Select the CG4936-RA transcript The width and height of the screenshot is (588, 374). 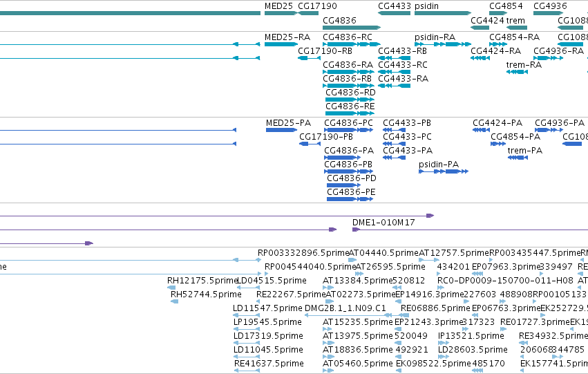548,58
